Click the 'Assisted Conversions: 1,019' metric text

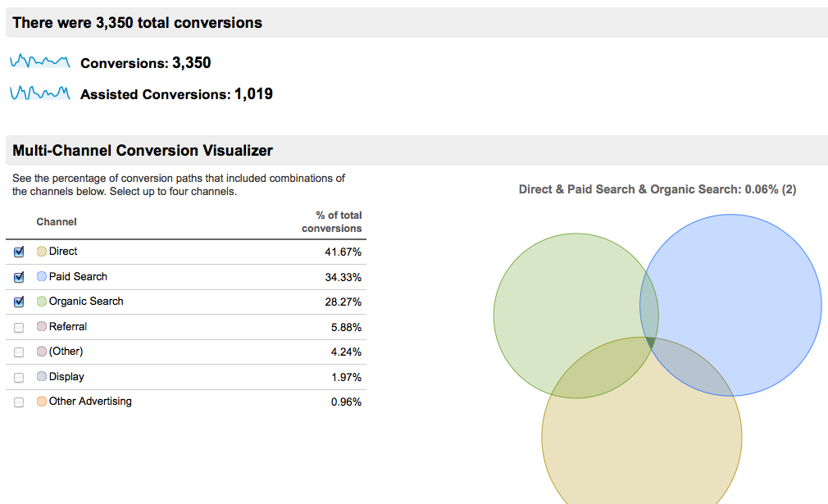click(176, 94)
